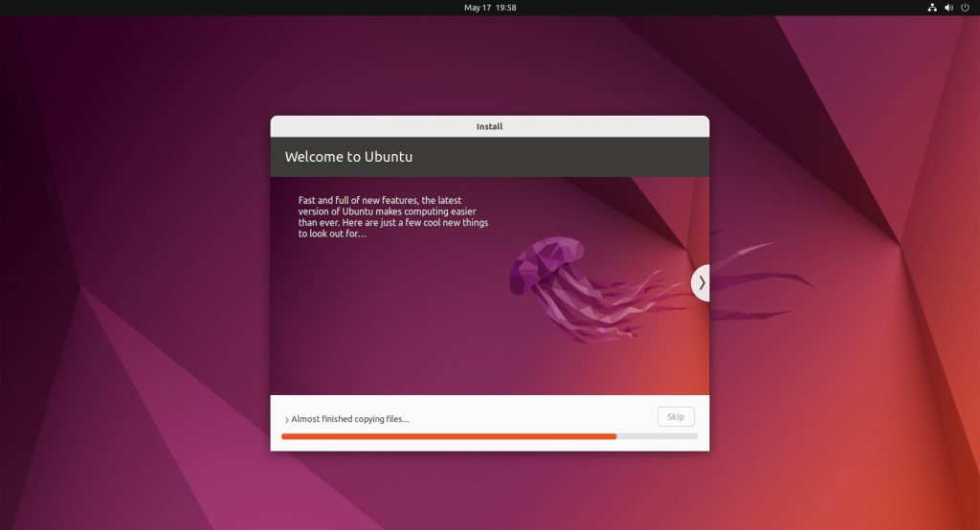Click the Install window title bar

(489, 126)
